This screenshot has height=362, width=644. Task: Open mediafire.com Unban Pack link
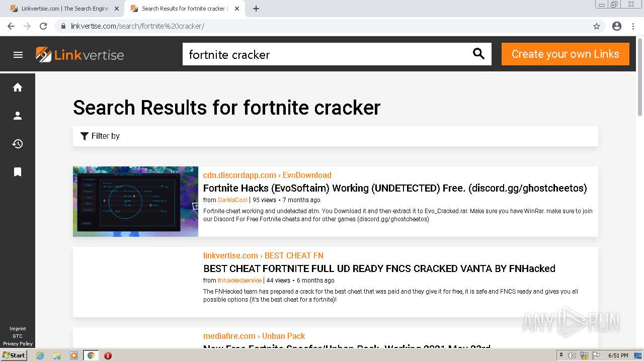(x=254, y=336)
